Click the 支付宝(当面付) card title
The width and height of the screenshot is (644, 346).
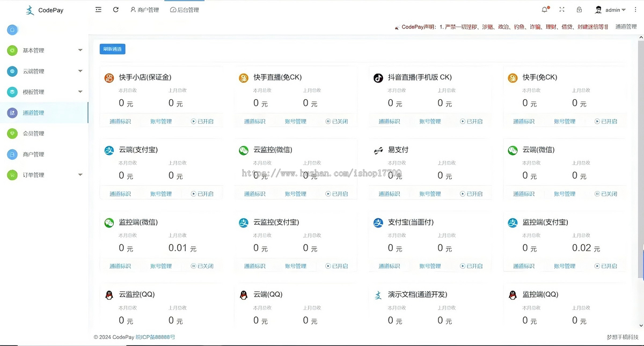coord(411,222)
